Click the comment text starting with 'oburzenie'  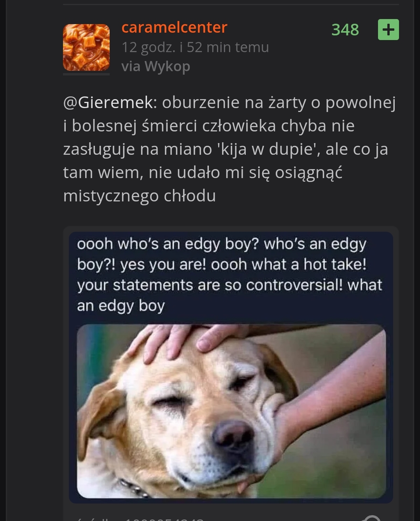tap(229, 149)
